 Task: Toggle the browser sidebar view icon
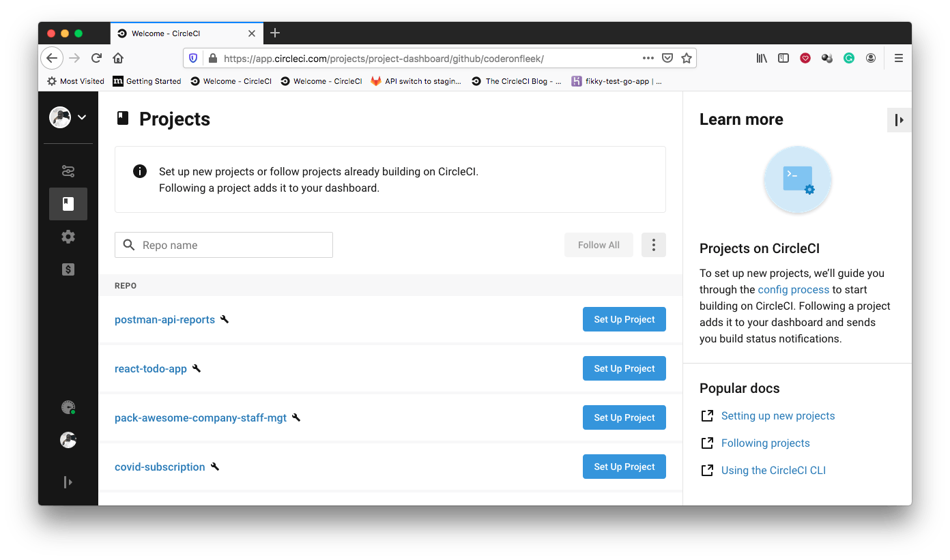[783, 58]
